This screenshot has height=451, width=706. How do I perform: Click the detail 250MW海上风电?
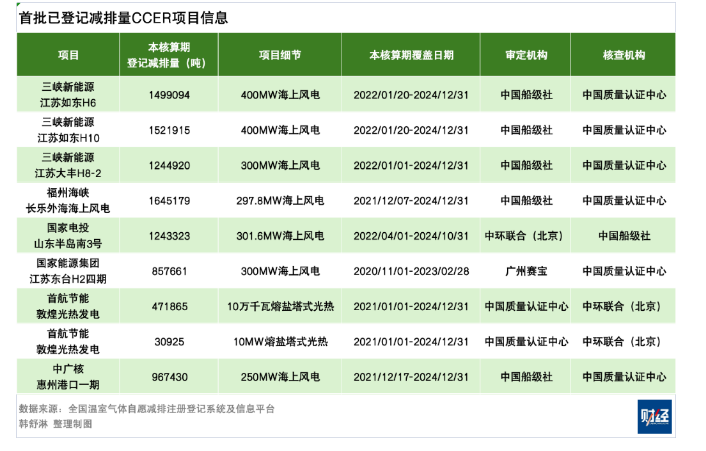pos(280,377)
